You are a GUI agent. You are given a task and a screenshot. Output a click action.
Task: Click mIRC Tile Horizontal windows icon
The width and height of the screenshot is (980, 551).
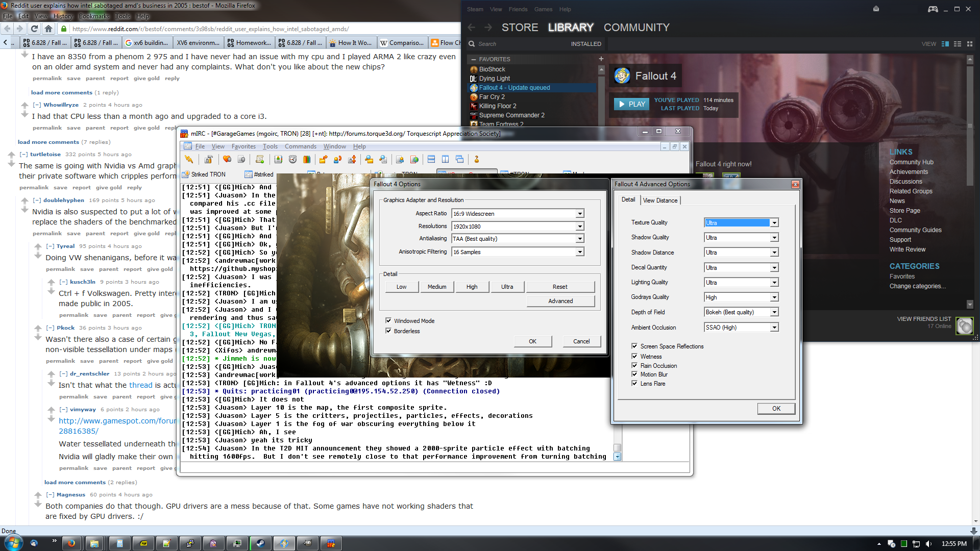pyautogui.click(x=431, y=160)
